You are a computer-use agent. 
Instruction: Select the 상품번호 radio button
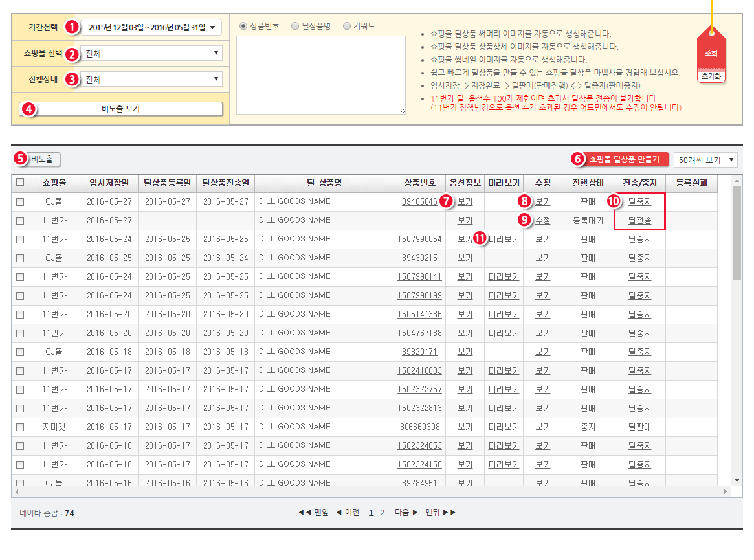point(243,26)
